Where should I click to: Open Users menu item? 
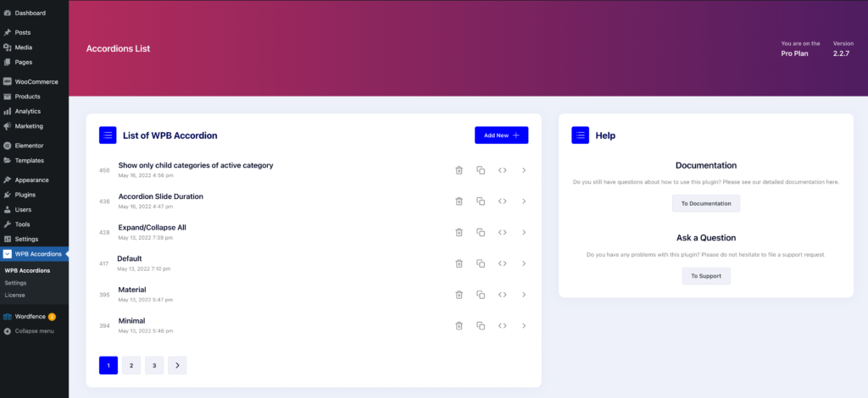point(34,209)
